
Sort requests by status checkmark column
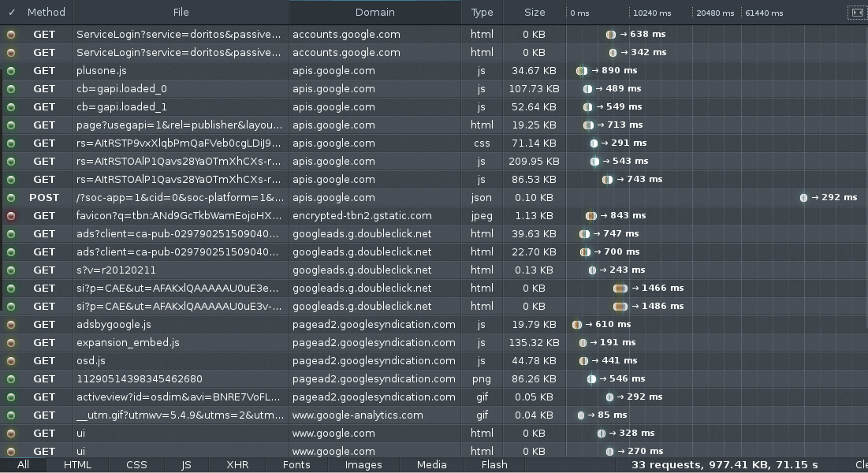coord(12,12)
